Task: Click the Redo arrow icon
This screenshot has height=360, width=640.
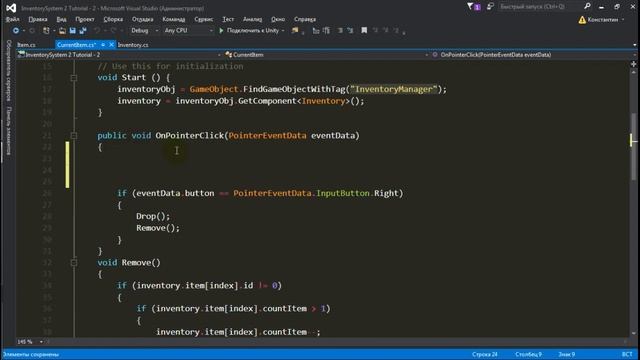Action: [113, 31]
